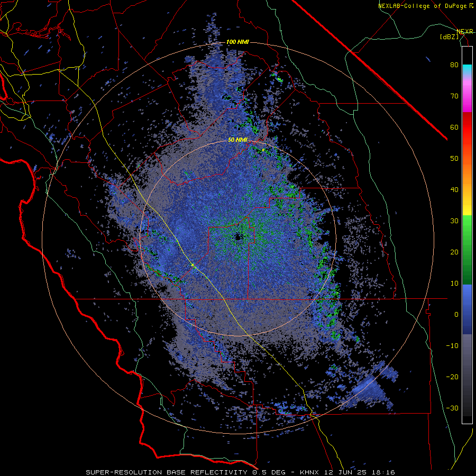The height and width of the screenshot is (476, 476).
Task: Select the "-10" value on the dBZ scale
Action: pos(452,346)
